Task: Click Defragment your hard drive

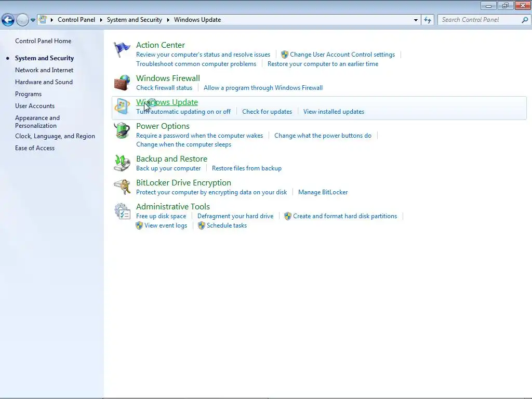Action: click(235, 216)
